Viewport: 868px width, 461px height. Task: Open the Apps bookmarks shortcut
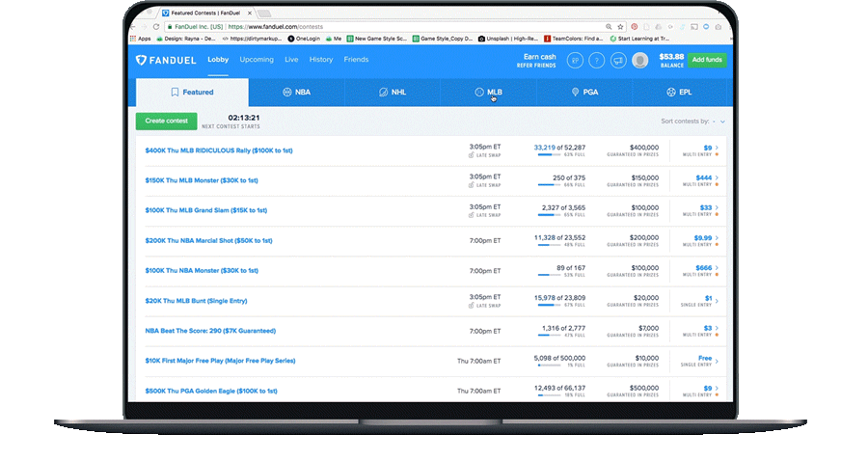(140, 39)
